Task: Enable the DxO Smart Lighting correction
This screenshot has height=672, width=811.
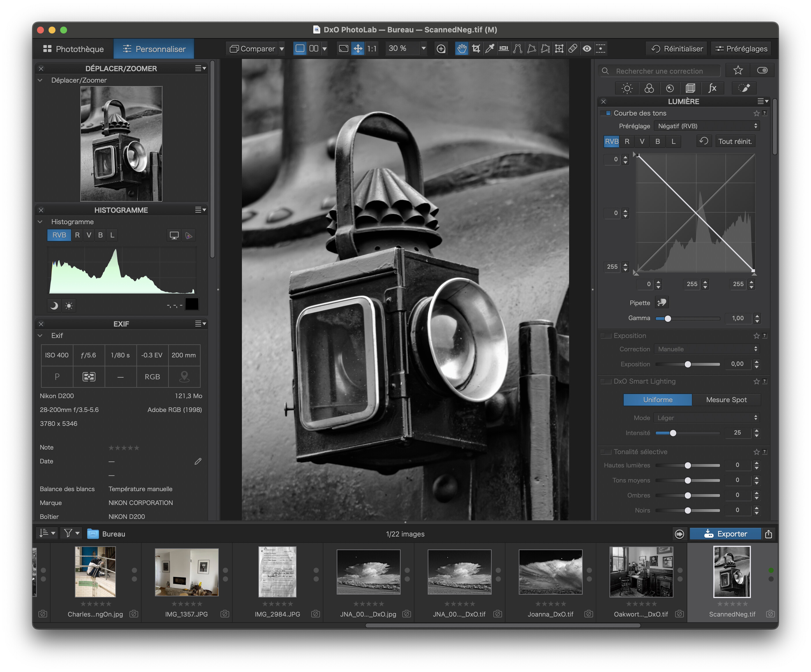Action: [x=605, y=381]
